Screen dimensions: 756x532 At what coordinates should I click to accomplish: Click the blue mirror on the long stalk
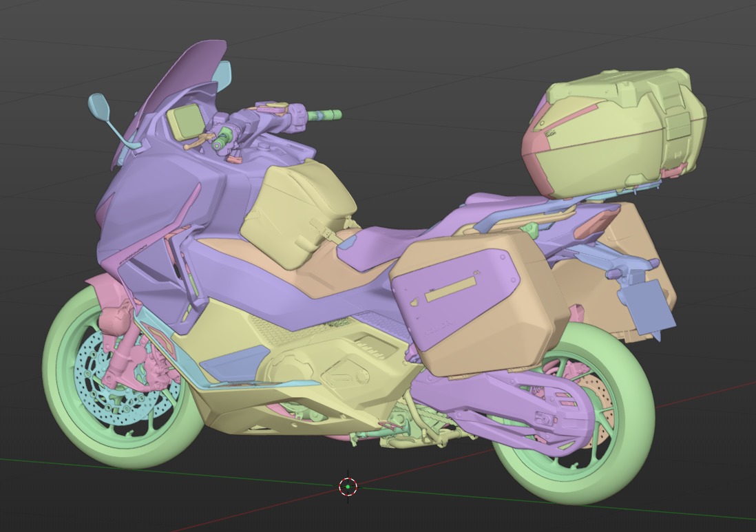pyautogui.click(x=101, y=107)
